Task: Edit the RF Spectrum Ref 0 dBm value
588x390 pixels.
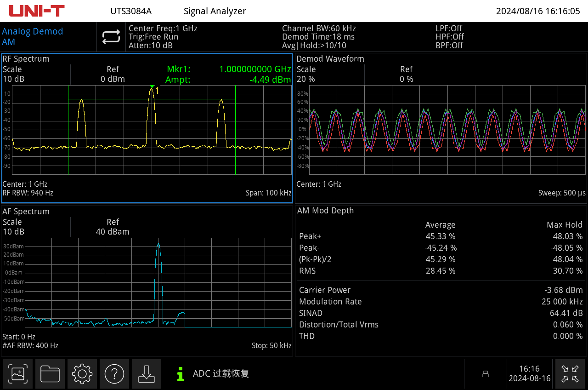Action: [113, 74]
